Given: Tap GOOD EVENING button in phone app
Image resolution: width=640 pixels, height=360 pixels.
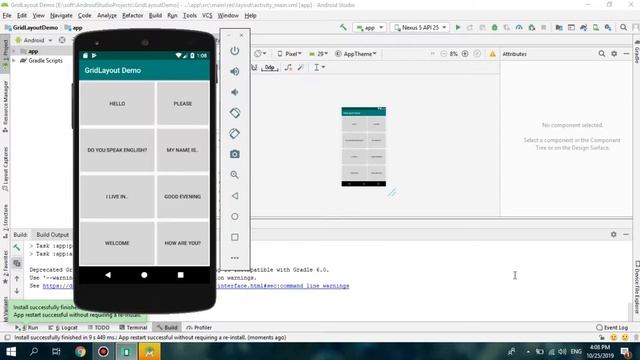Looking at the screenshot, I should 183,196.
